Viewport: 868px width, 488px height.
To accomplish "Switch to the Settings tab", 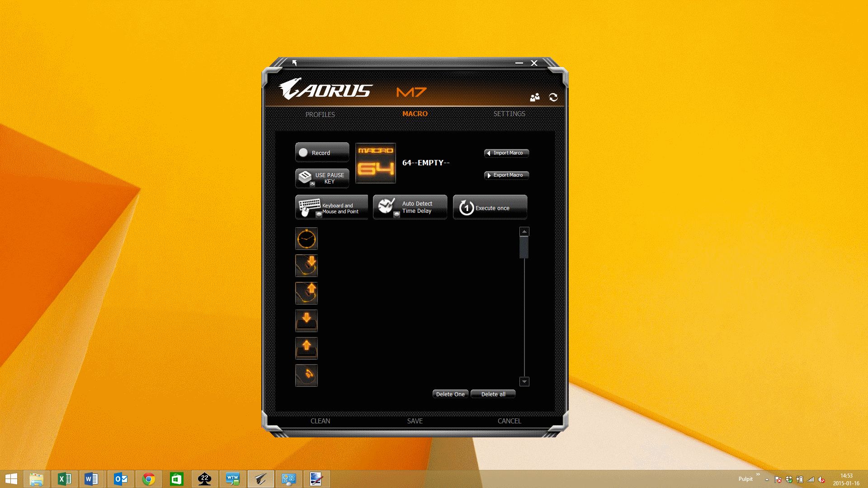I will (x=509, y=114).
